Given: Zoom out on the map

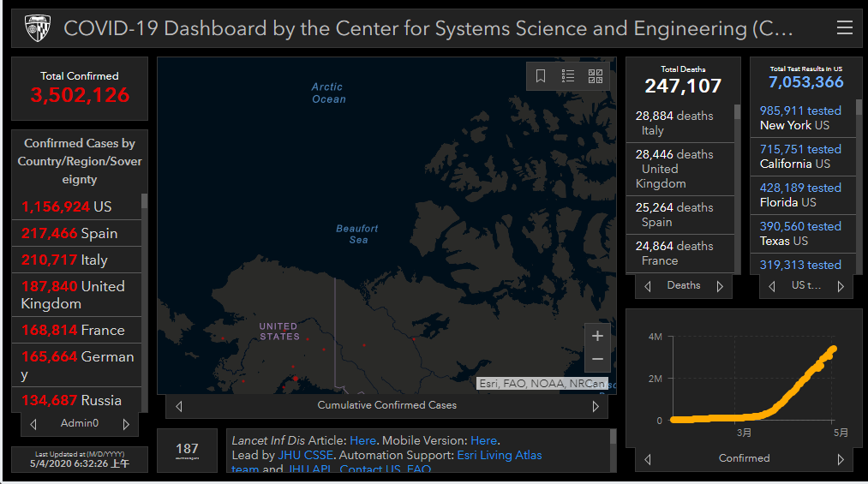Looking at the screenshot, I should click(597, 359).
